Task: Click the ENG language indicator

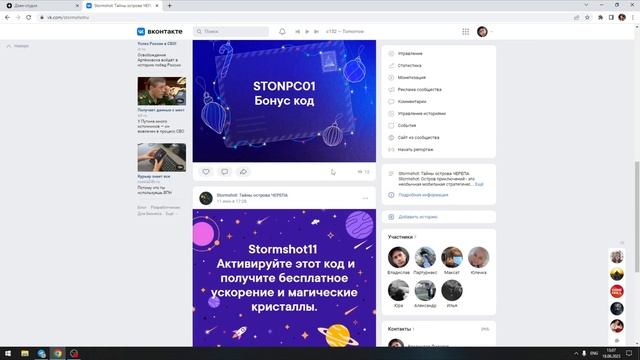Action: click(594, 353)
